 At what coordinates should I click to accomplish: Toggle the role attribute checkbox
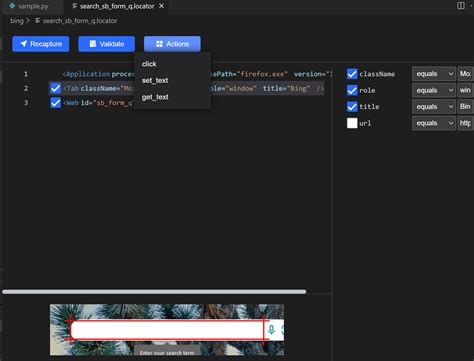pos(352,90)
